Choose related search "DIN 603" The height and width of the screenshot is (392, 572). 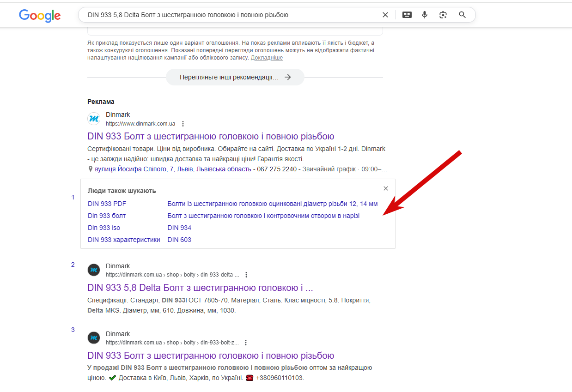point(179,240)
